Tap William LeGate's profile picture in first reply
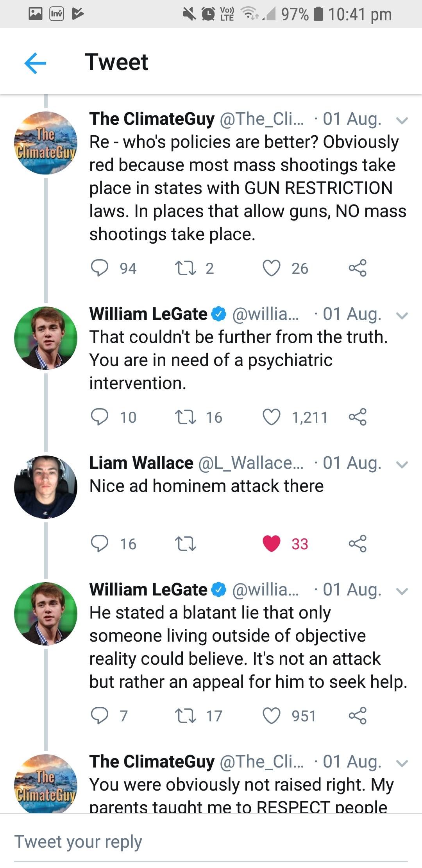Image resolution: width=422 pixels, height=868 pixels. tap(46, 338)
